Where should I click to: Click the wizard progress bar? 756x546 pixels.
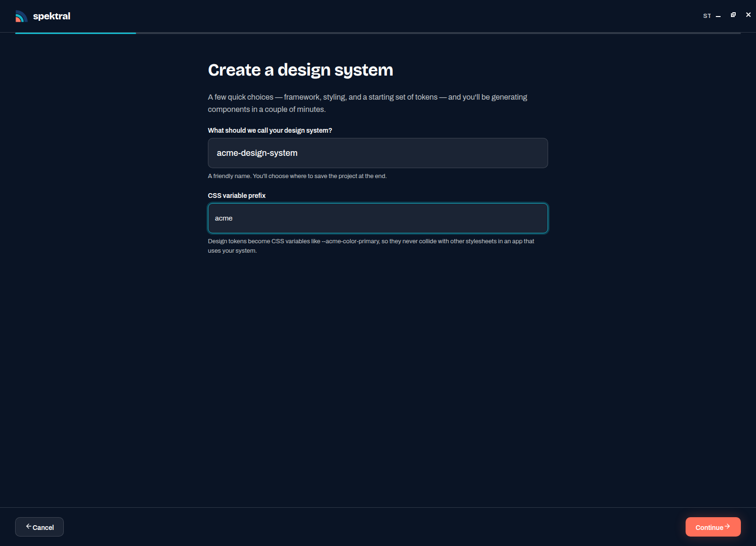coord(378,33)
